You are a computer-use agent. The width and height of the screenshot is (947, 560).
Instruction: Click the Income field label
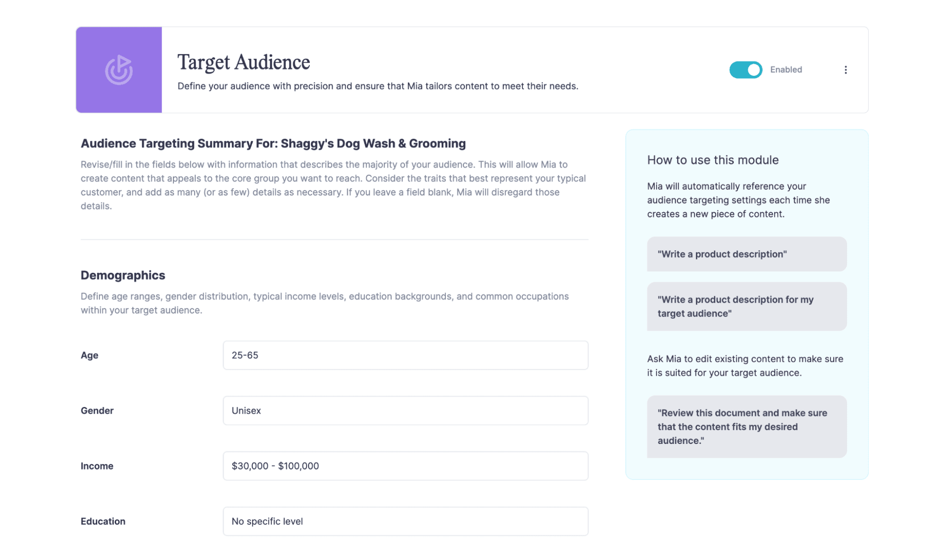(x=97, y=466)
